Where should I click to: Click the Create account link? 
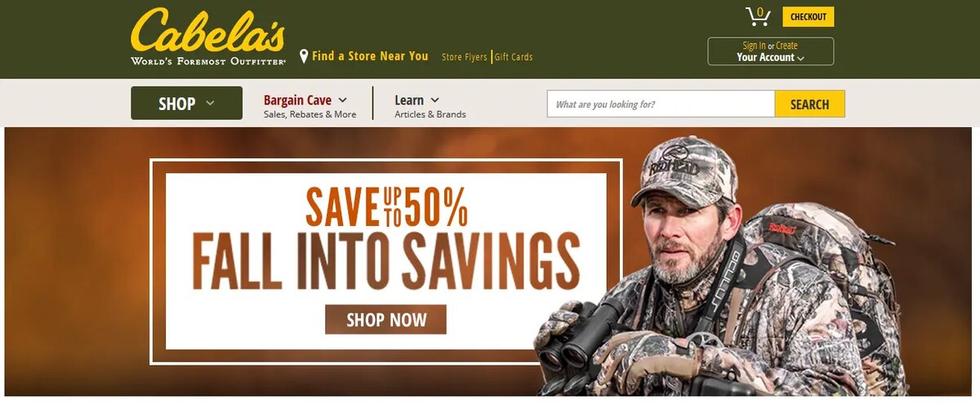point(786,46)
